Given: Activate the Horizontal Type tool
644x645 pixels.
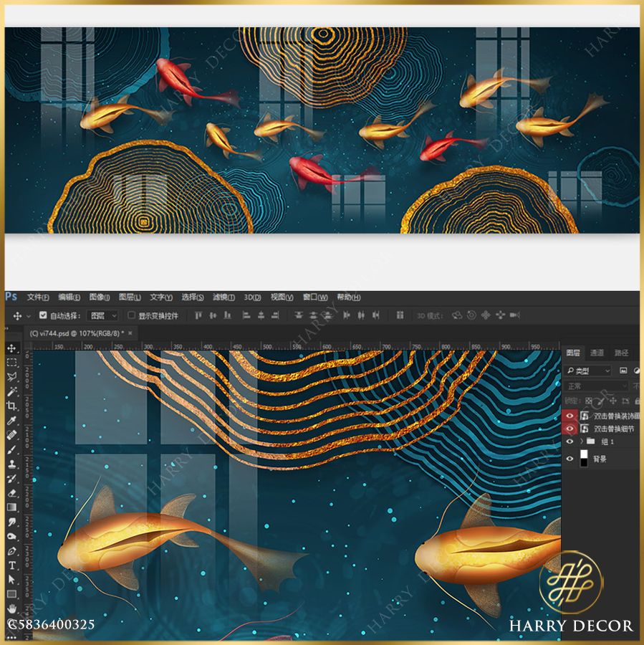Looking at the screenshot, I should [12, 565].
